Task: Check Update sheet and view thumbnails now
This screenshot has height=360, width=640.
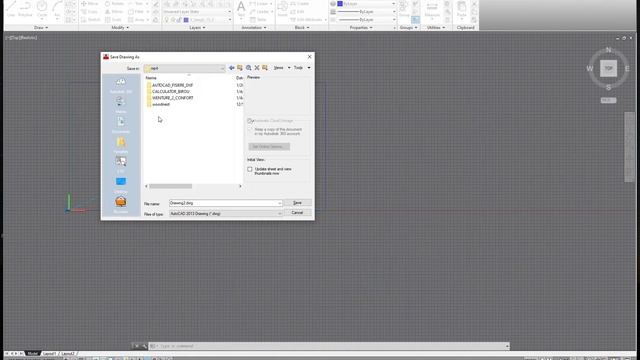Action: tap(250, 169)
